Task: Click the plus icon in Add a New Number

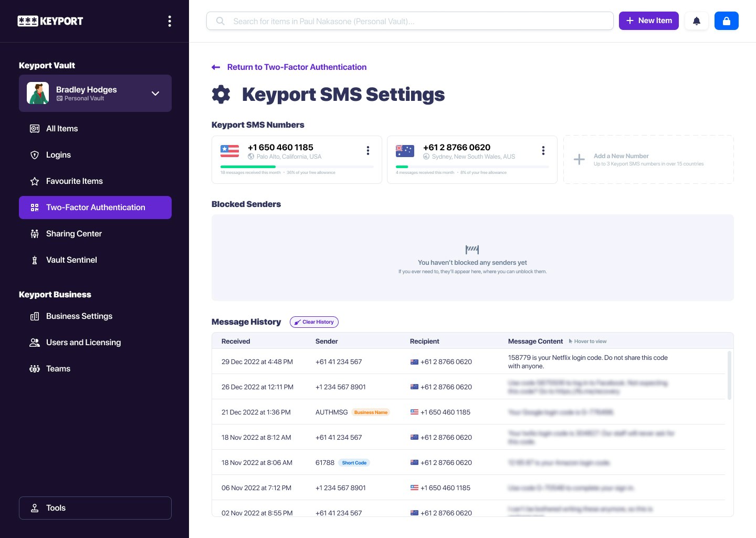Action: pyautogui.click(x=579, y=159)
